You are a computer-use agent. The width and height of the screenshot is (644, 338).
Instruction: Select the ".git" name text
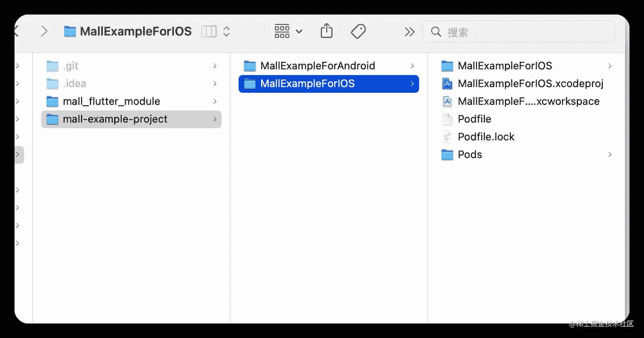coord(71,66)
